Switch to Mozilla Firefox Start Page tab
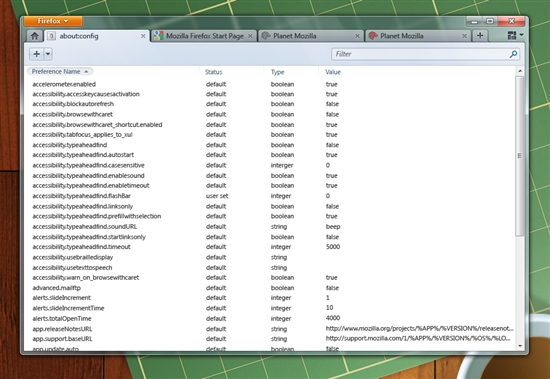The image size is (550, 379). point(204,36)
